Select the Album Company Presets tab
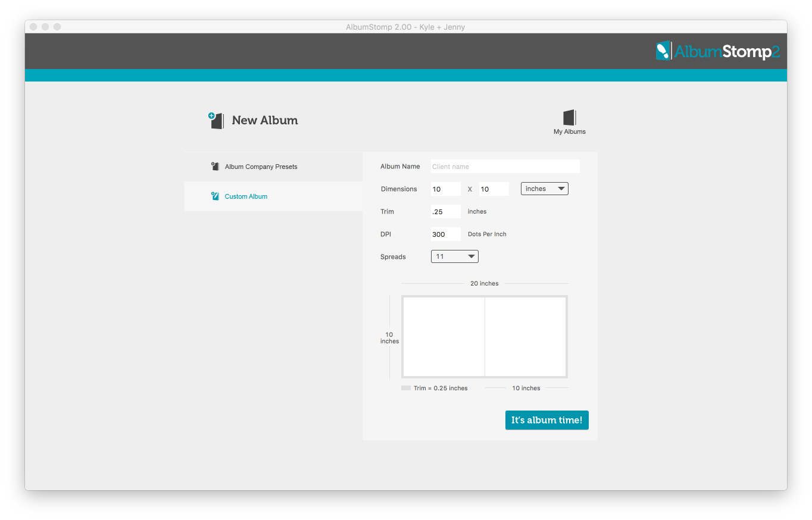 point(273,167)
